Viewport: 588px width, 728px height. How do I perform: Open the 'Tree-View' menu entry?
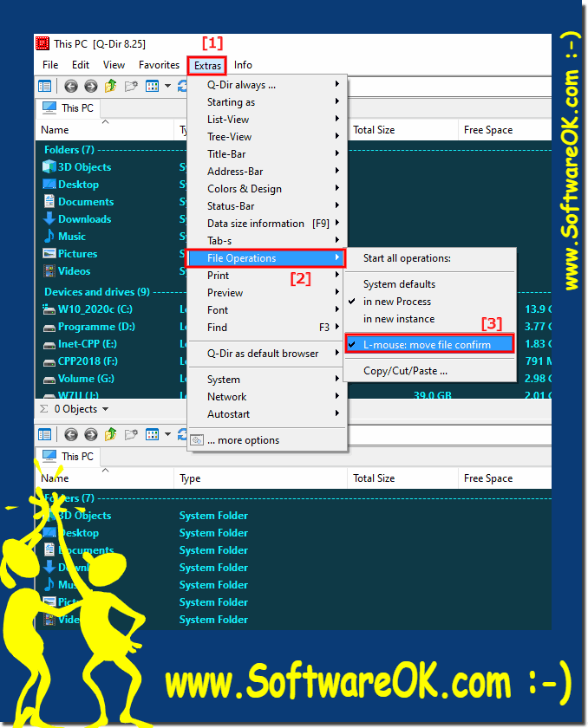click(267, 137)
